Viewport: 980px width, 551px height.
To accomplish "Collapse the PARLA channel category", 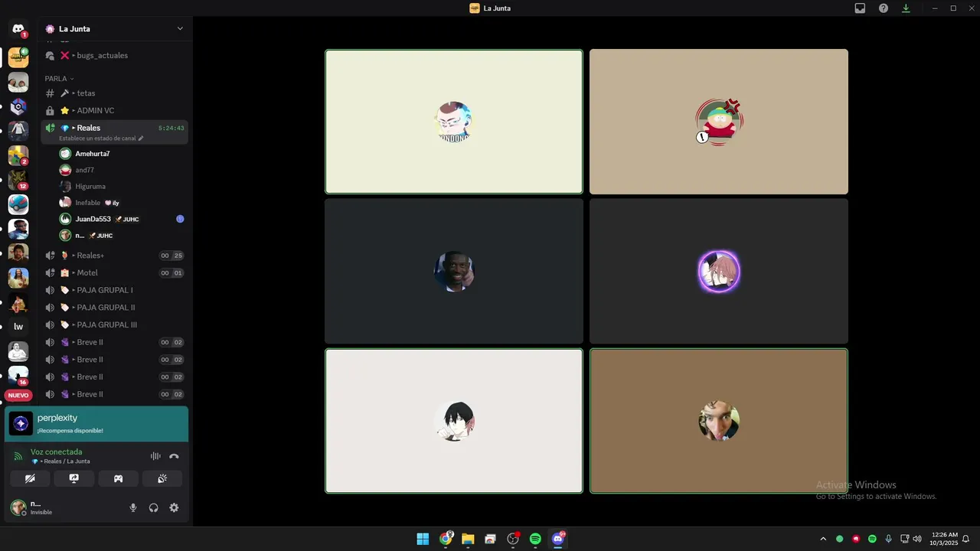I will pos(59,78).
